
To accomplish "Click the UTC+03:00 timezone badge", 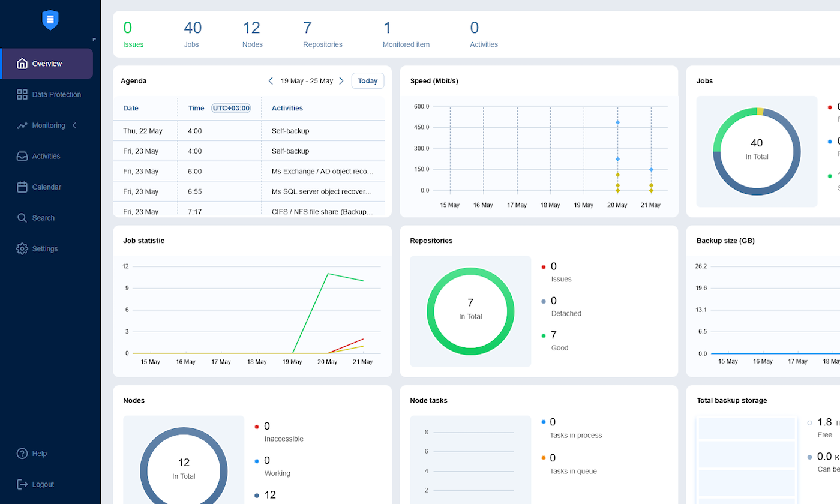I will tap(231, 108).
